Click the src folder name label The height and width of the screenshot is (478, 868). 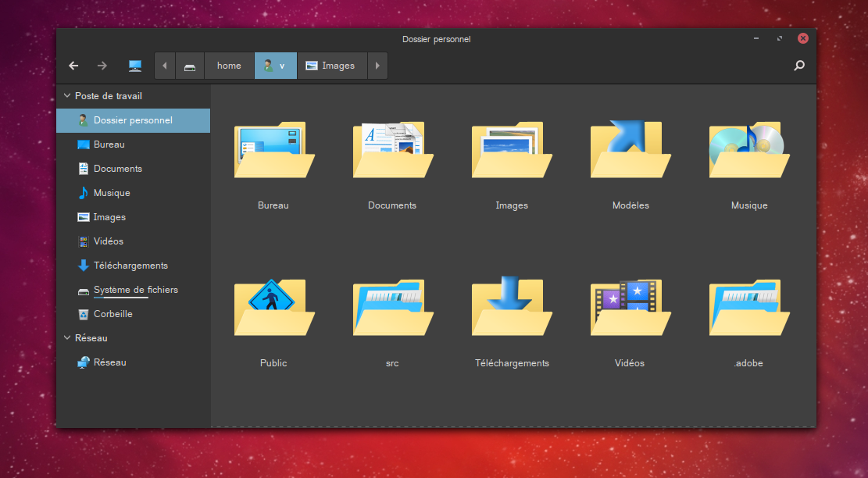pyautogui.click(x=392, y=363)
